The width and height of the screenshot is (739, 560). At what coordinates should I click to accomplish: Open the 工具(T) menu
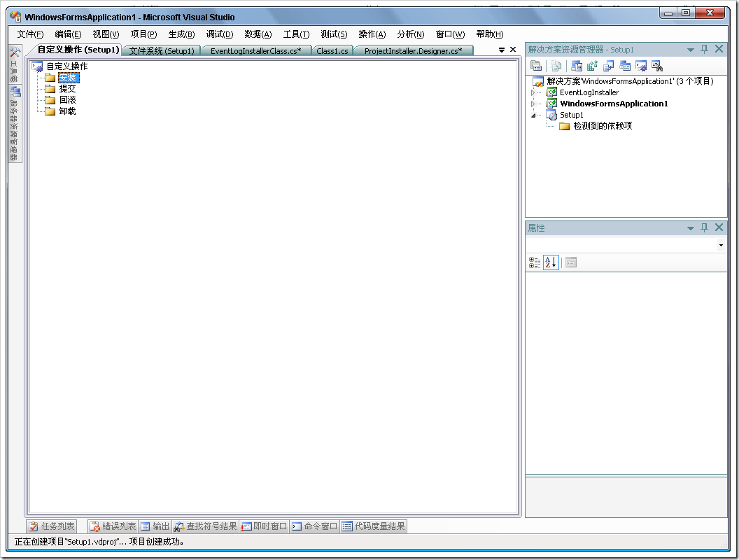pos(297,34)
